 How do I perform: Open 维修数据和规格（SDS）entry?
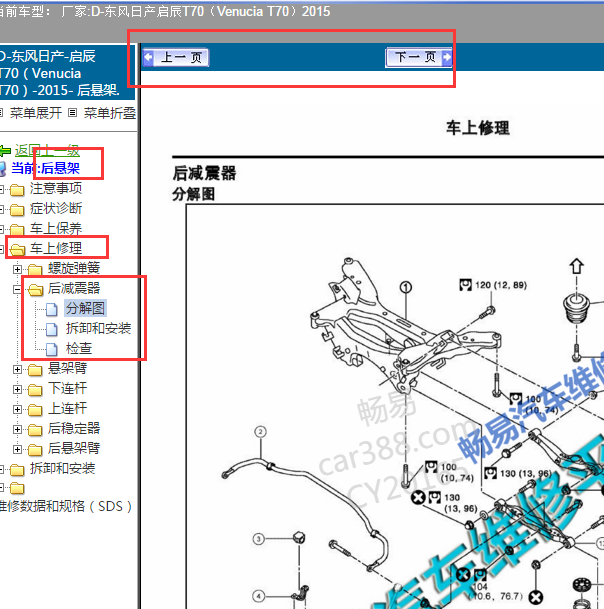pos(66,506)
